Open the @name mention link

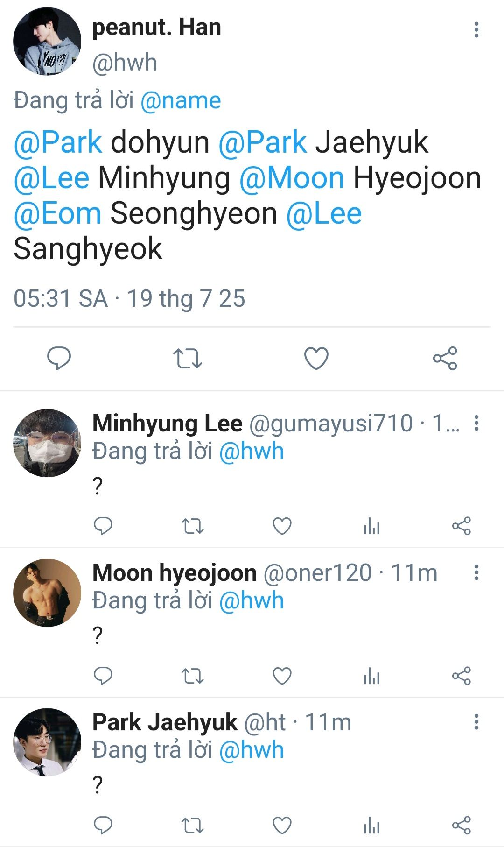(x=181, y=101)
